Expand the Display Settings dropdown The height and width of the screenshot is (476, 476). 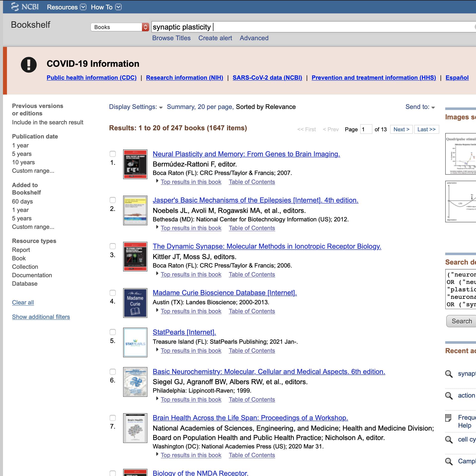(x=136, y=107)
